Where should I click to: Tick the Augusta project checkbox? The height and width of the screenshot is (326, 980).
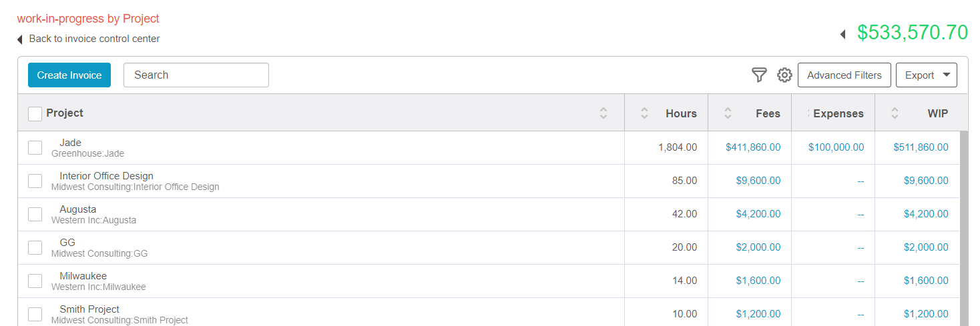click(x=35, y=215)
